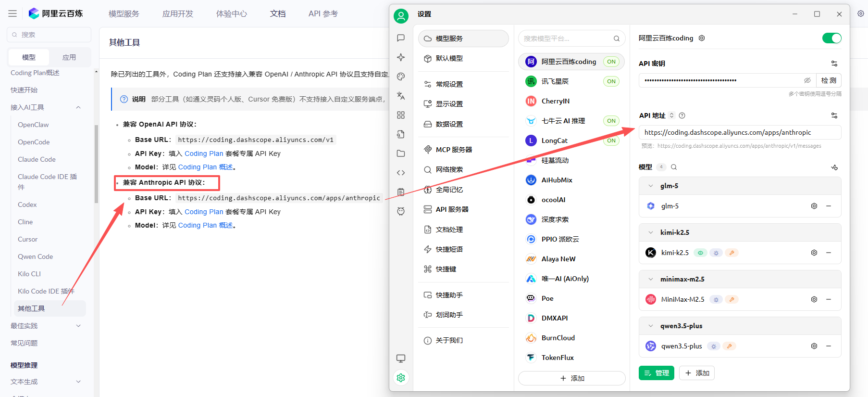
Task: Collapse the qwen3.5-plus model group
Action: click(x=651, y=326)
